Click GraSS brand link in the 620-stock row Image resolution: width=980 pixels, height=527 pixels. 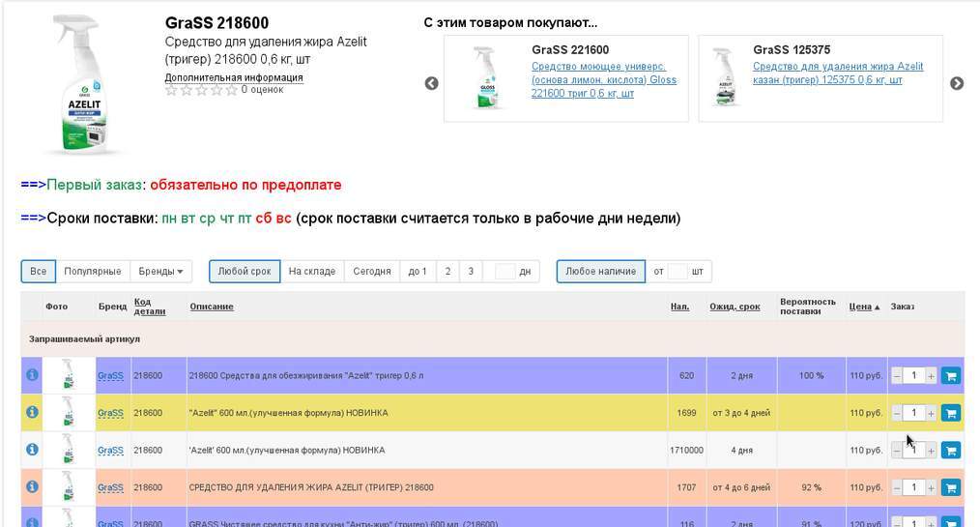110,376
